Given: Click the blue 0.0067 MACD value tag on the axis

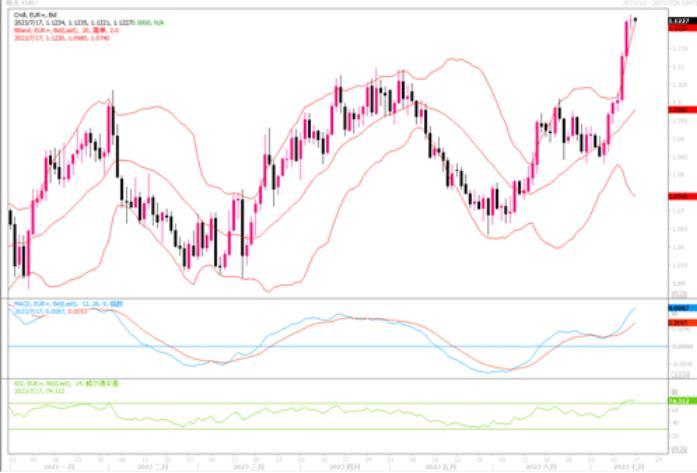Looking at the screenshot, I should tap(682, 308).
